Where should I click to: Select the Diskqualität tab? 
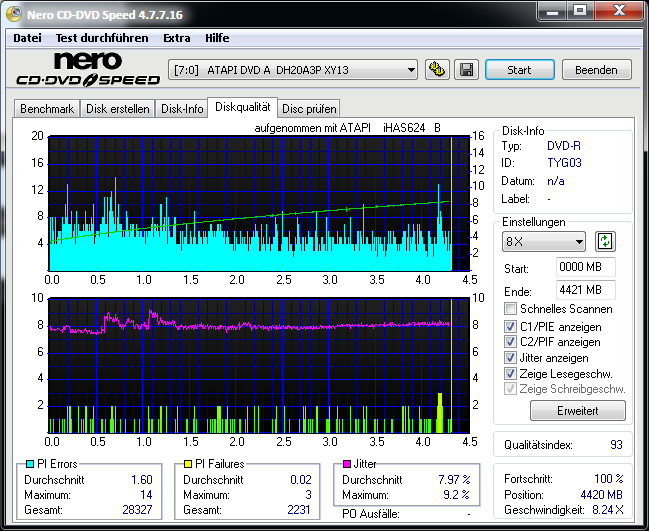243,107
